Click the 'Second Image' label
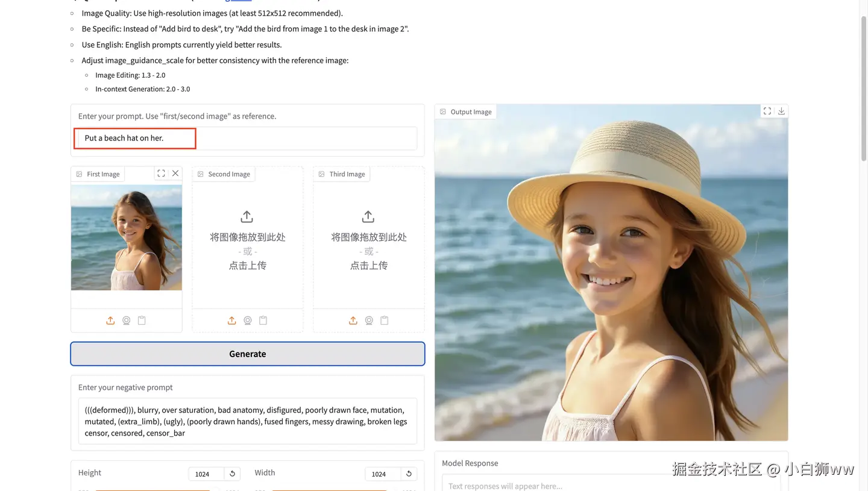This screenshot has height=491, width=868. click(x=229, y=174)
